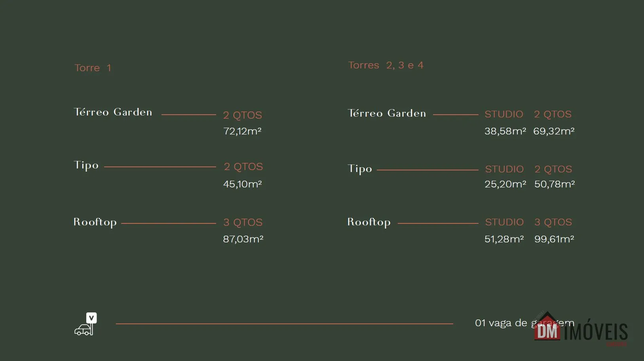Click Rooftop label under Torre 1
The width and height of the screenshot is (644, 361).
point(95,222)
